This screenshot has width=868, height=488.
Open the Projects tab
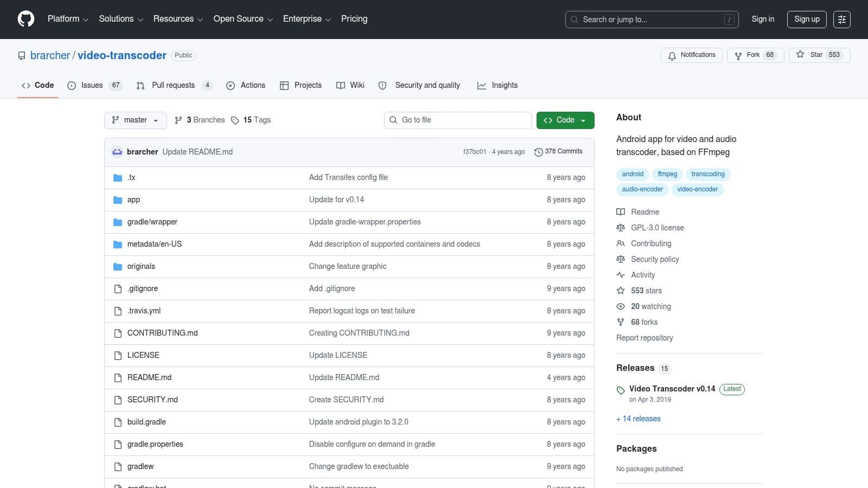tap(301, 85)
